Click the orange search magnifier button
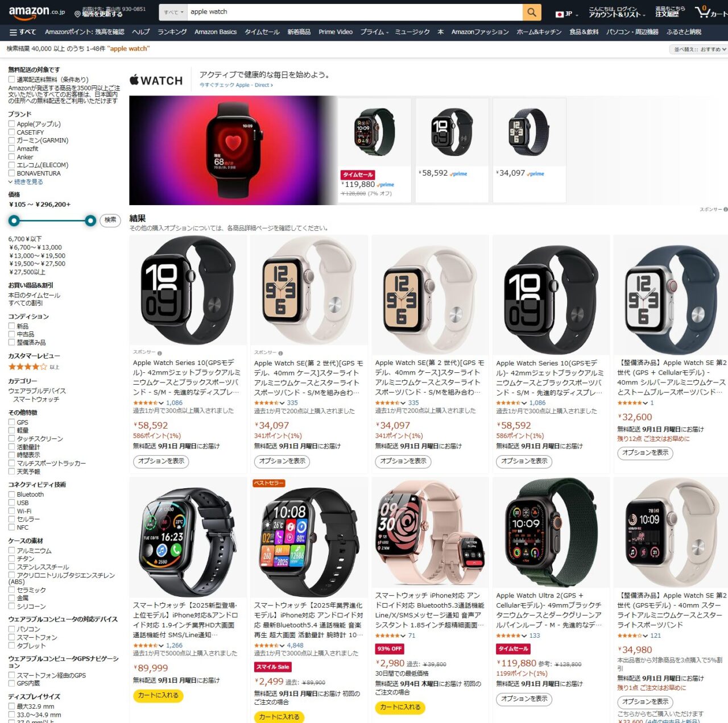The height and width of the screenshot is (723, 728). 531,12
